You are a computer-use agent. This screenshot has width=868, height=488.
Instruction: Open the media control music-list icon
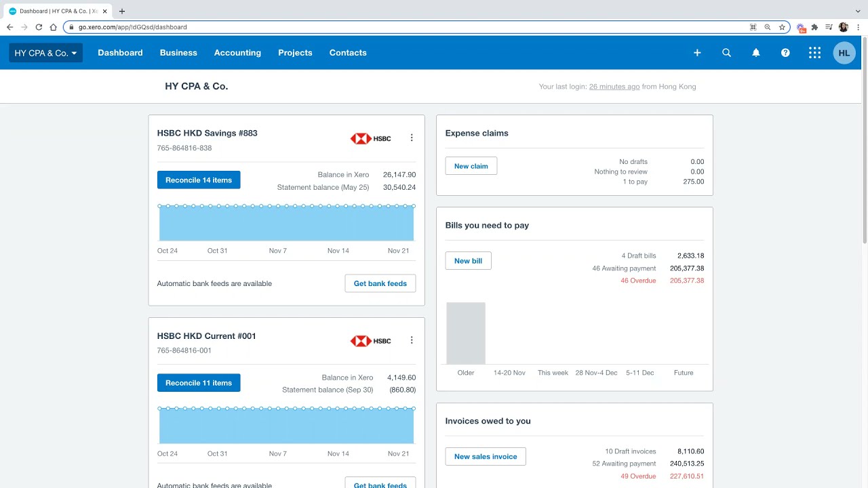coord(829,27)
